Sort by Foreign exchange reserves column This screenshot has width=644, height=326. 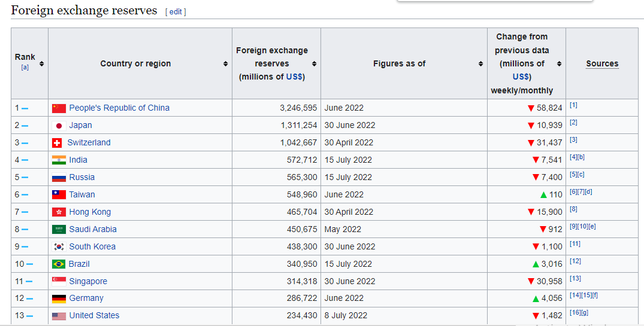pyautogui.click(x=314, y=64)
